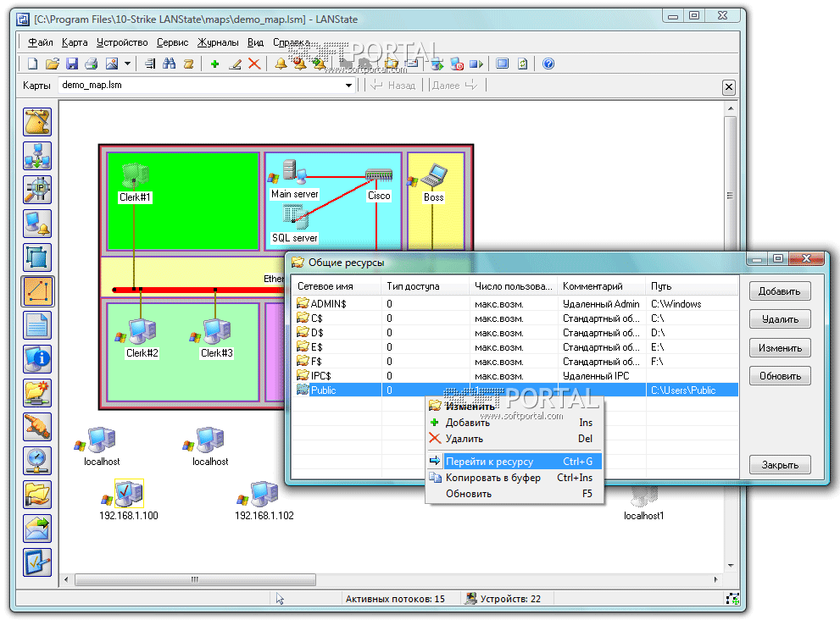The width and height of the screenshot is (840, 620).
Task: Select the C$ share row
Action: tap(515, 318)
